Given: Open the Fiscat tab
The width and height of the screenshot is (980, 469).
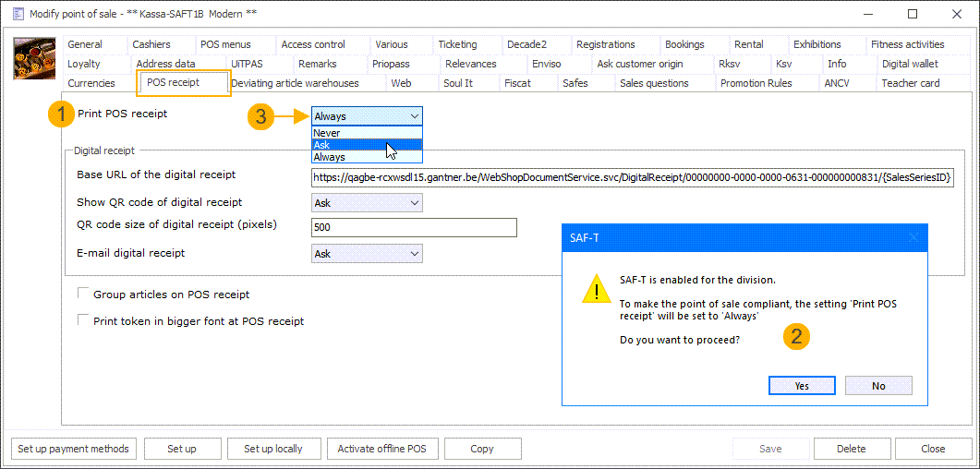Looking at the screenshot, I should click(526, 83).
